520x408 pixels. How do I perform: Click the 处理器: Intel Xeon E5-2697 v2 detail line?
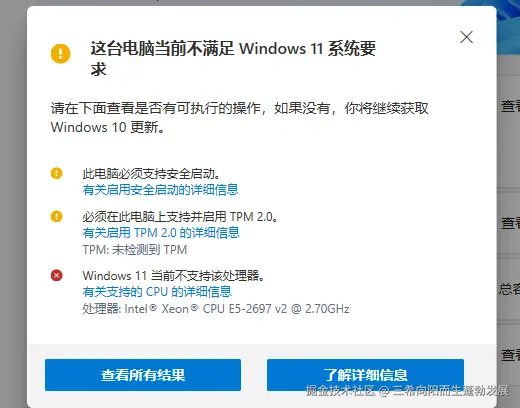(216, 309)
